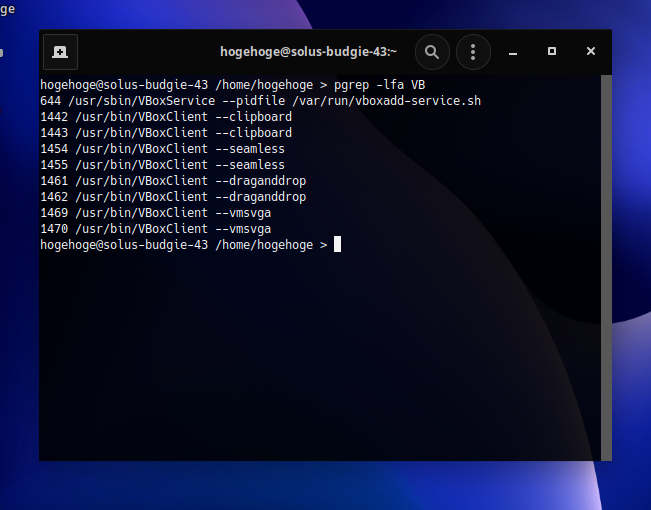This screenshot has height=510, width=651.
Task: Open the terminal three-dot menu
Action: tap(473, 52)
